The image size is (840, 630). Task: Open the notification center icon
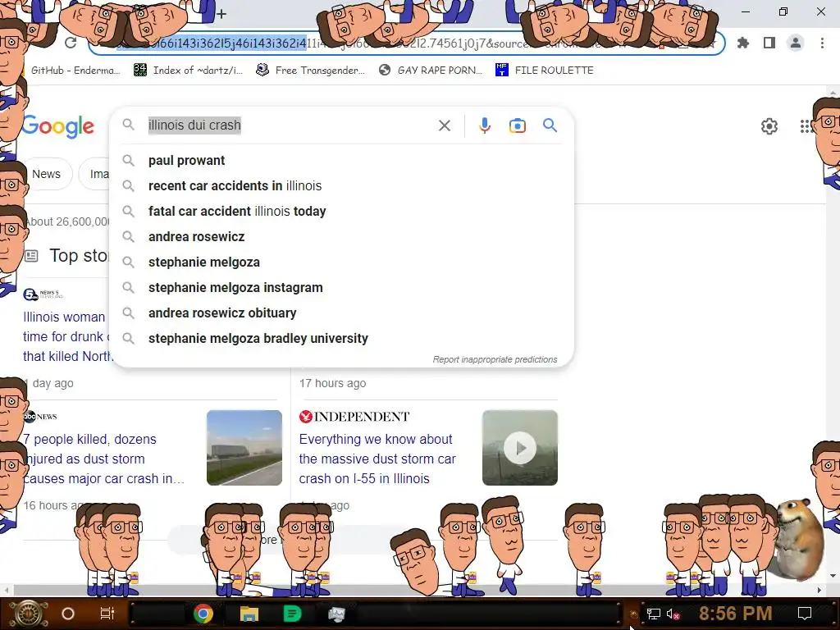click(804, 614)
